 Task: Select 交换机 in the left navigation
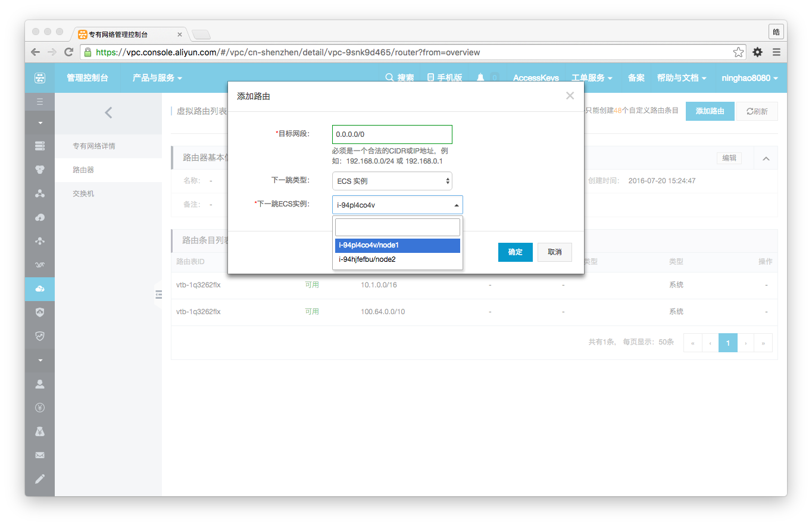point(83,194)
